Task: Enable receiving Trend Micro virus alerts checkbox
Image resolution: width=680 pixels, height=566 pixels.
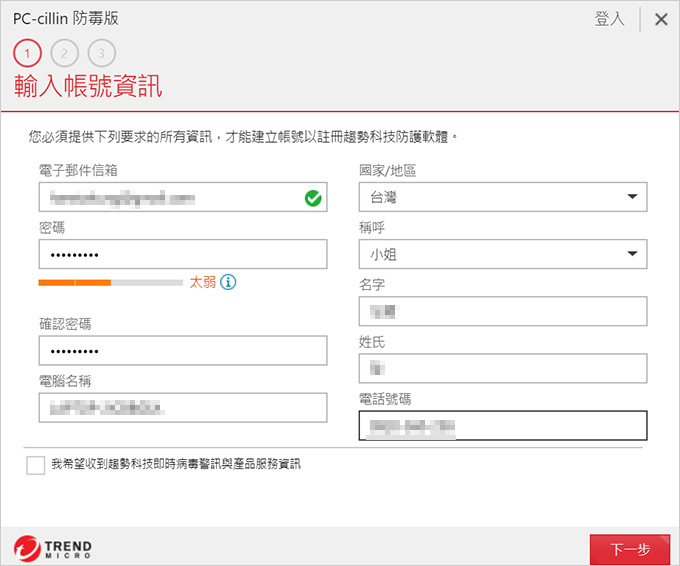Action: click(36, 465)
